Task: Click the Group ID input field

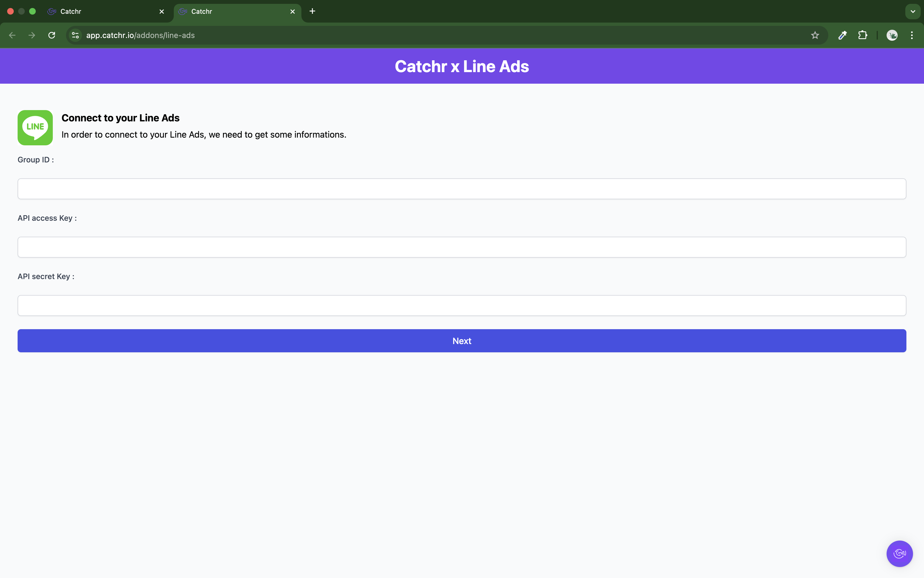Action: tap(462, 189)
